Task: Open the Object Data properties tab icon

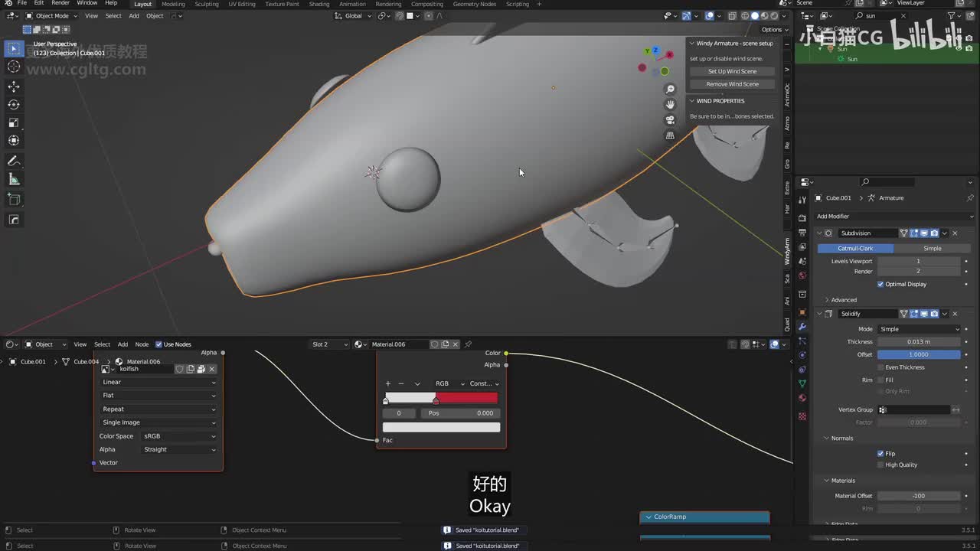Action: pyautogui.click(x=802, y=383)
